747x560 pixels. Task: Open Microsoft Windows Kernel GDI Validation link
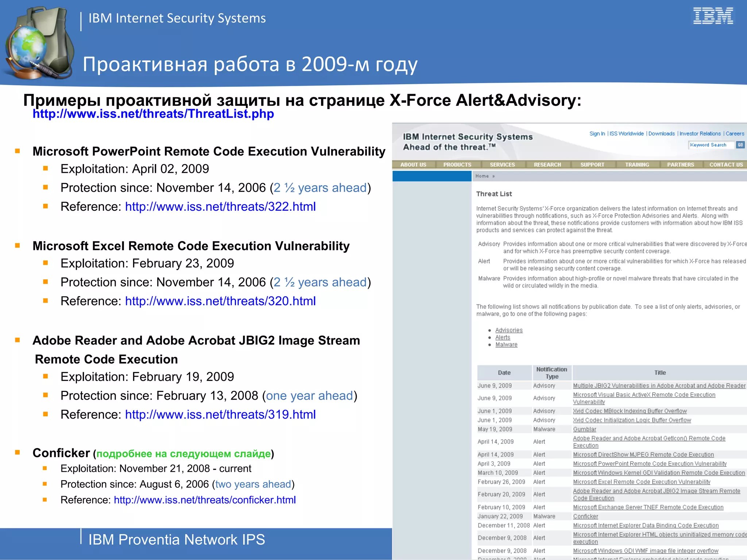click(x=659, y=473)
